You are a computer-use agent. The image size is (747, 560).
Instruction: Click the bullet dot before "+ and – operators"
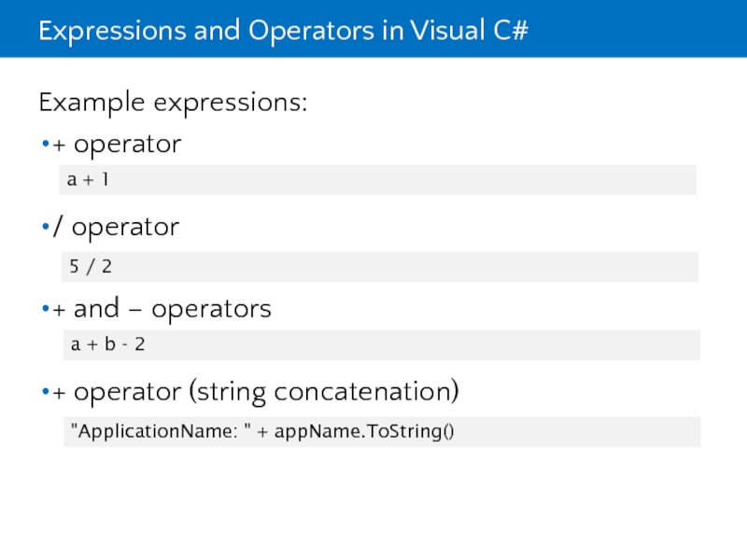click(45, 310)
